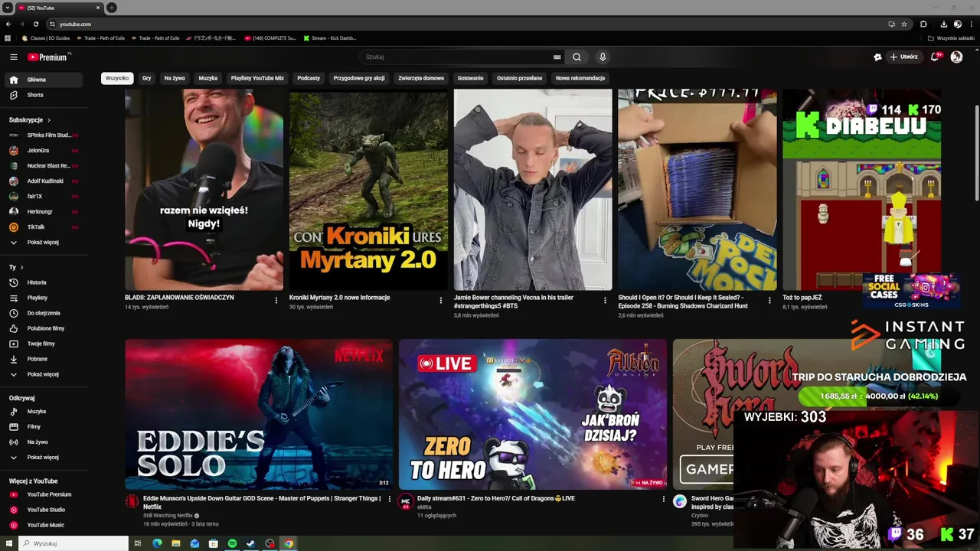Open the YouTube hamburger guide menu
980x551 pixels.
[x=14, y=57]
